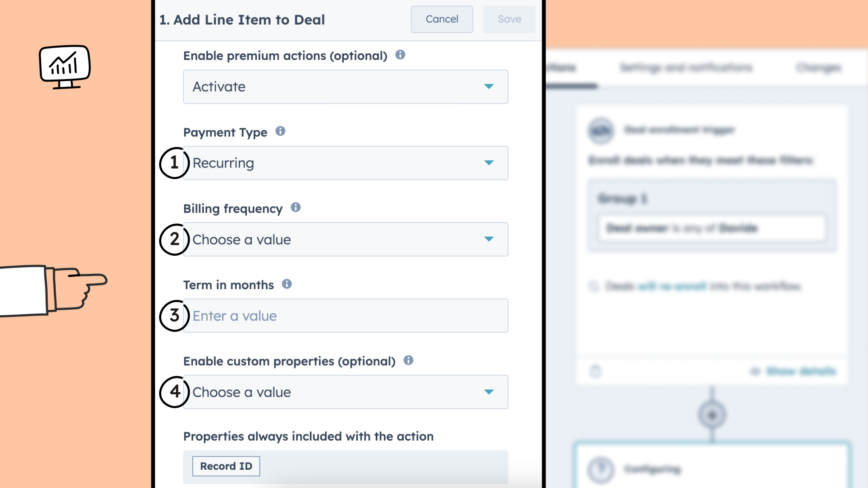Click the Show details link
This screenshot has width=868, height=488.
[x=801, y=371]
